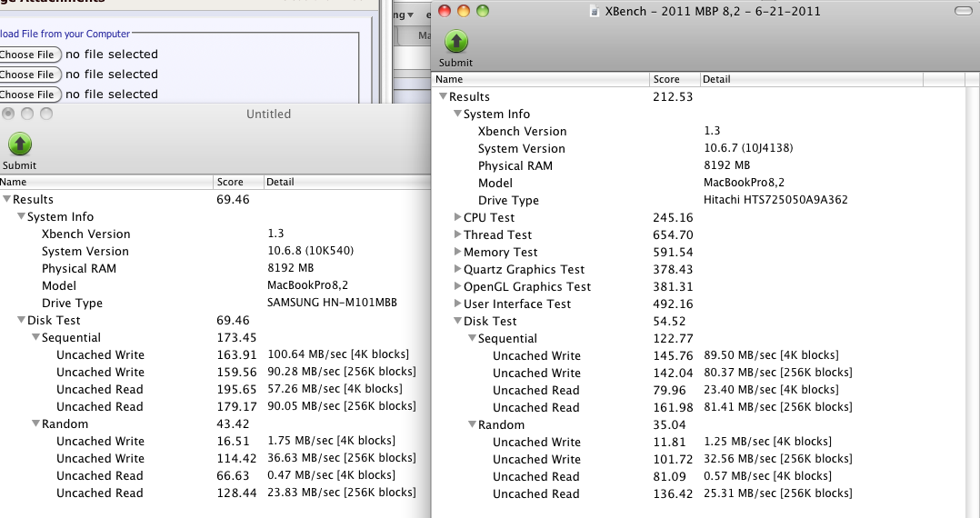Collapse System Info in XBench MBP window
Screen dimensions: 980x518
click(457, 114)
